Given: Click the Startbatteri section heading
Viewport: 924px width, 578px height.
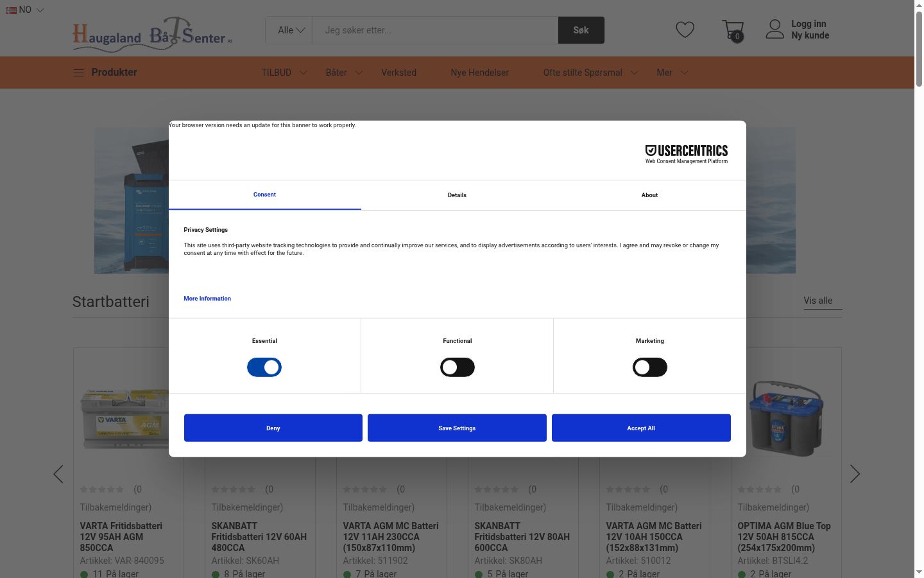Looking at the screenshot, I should (x=111, y=302).
